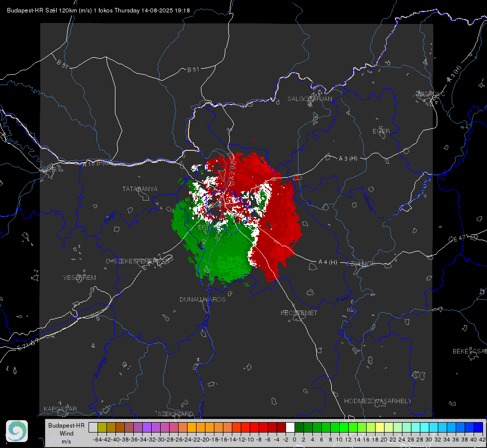Click the Heves county label
The width and height of the screenshot is (487, 448).
[x=368, y=203]
